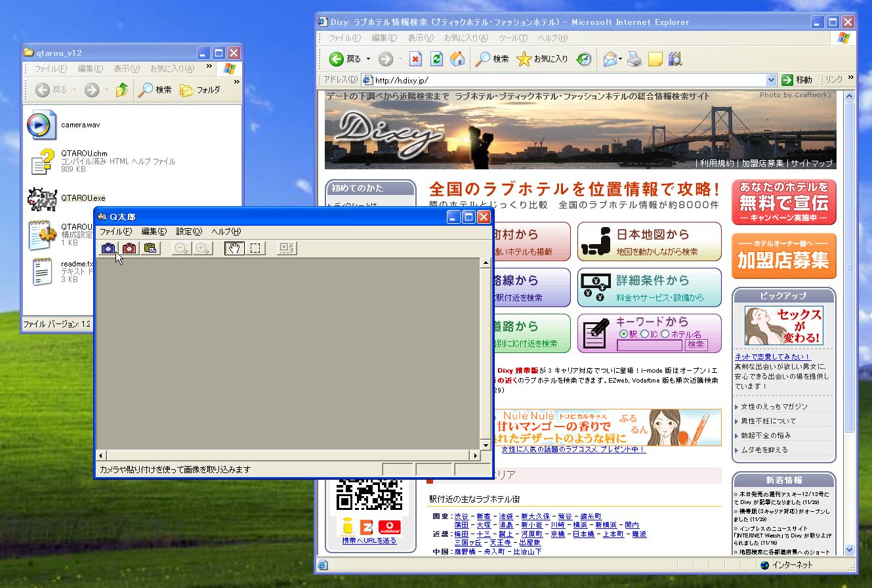Image resolution: width=872 pixels, height=588 pixels.
Task: Click the 無料で宣伝 red campaign banner
Action: (783, 203)
